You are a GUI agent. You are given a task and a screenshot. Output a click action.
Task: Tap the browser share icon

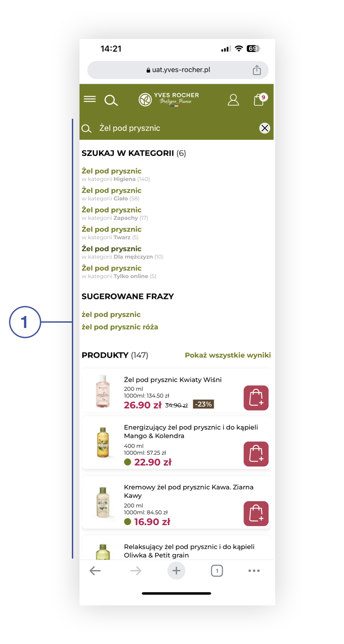(x=257, y=70)
